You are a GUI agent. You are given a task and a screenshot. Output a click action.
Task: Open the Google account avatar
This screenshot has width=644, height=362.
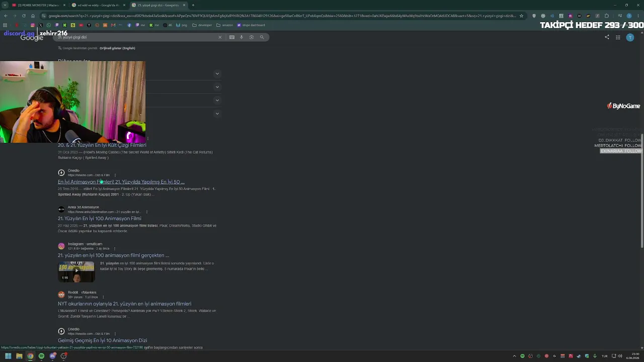pos(630,37)
